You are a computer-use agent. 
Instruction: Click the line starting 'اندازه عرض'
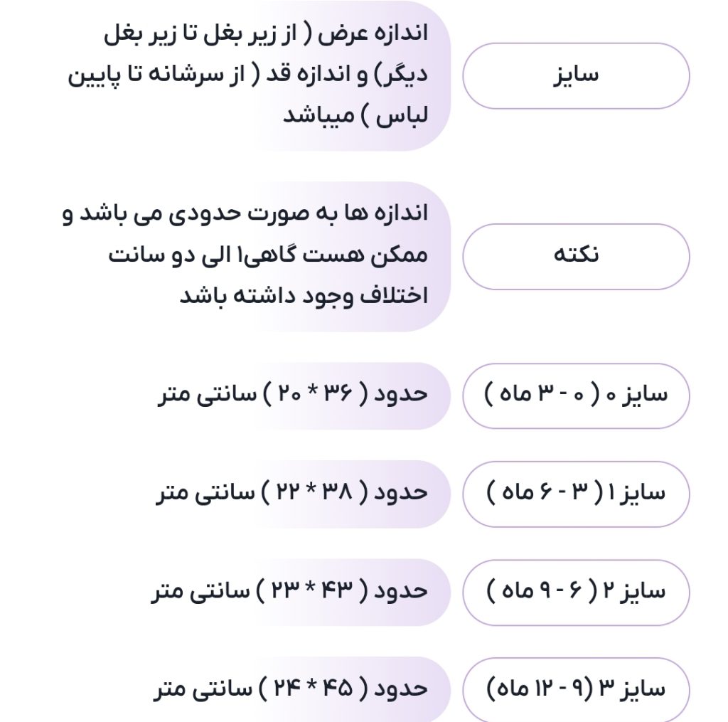click(x=266, y=36)
